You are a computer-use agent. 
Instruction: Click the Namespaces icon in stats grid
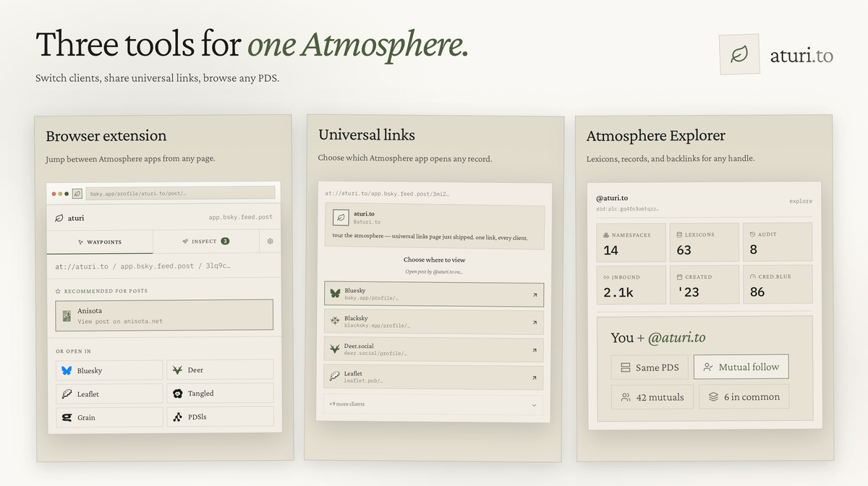click(606, 235)
